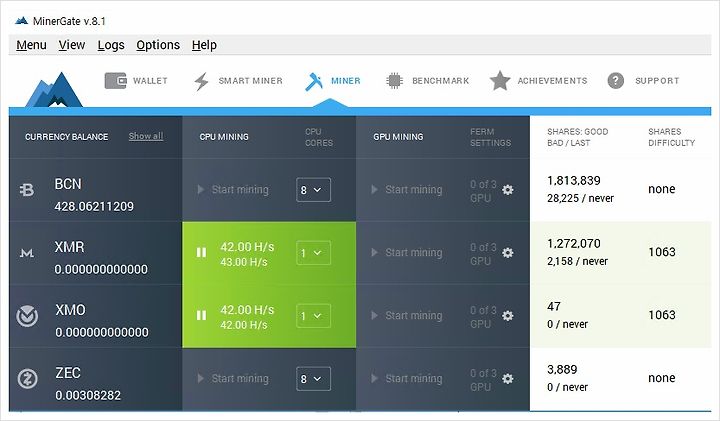This screenshot has width=720, height=421.
Task: Click the Miner pickaxe icon
Action: click(x=314, y=82)
